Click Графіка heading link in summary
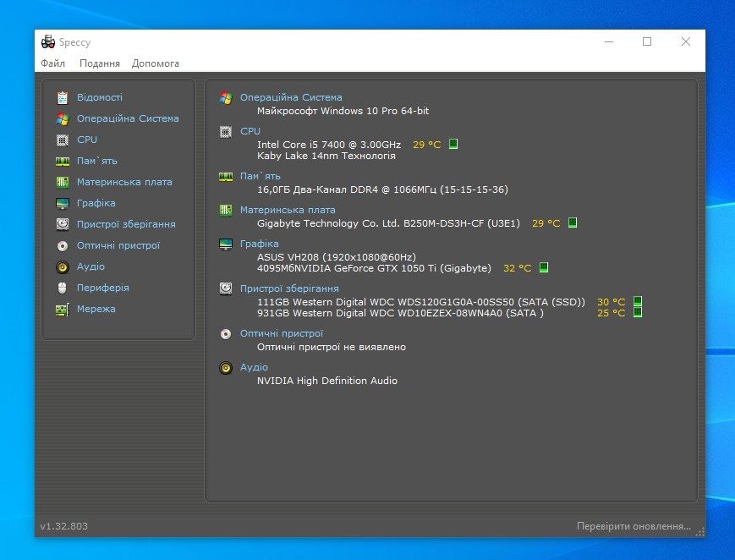The height and width of the screenshot is (560, 735). (259, 244)
